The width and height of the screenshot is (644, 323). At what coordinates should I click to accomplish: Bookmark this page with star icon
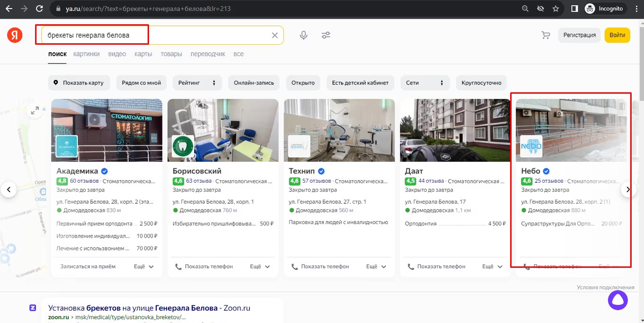(555, 9)
